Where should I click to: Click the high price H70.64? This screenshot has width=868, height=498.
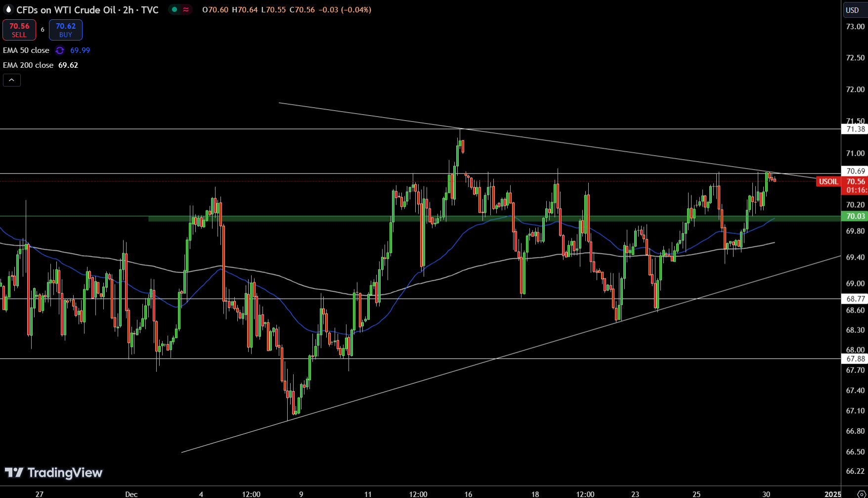245,10
